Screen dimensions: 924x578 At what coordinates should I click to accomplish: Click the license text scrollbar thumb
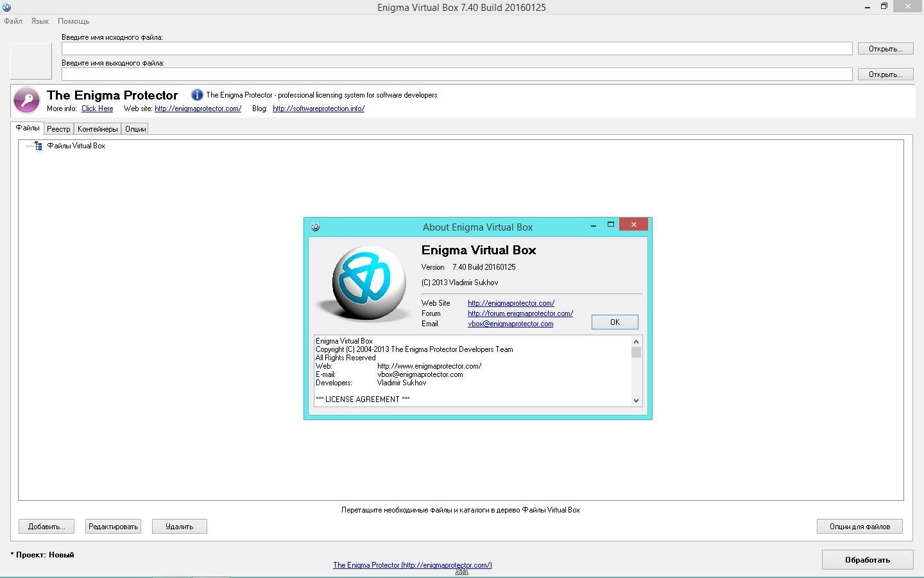click(636, 352)
